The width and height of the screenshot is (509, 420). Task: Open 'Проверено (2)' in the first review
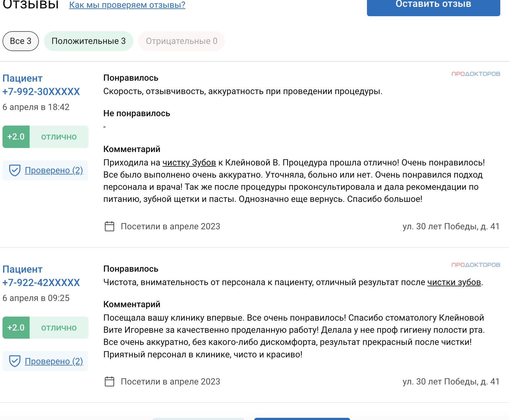54,170
